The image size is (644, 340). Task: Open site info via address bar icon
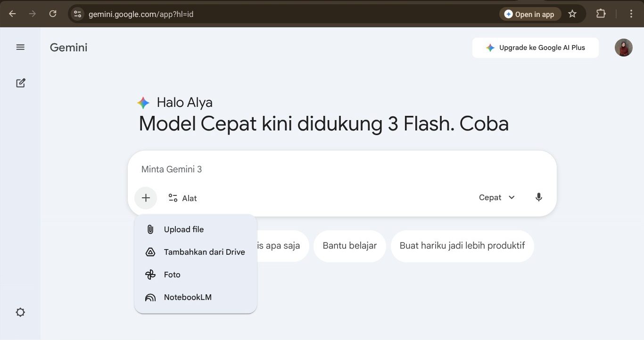pyautogui.click(x=77, y=14)
